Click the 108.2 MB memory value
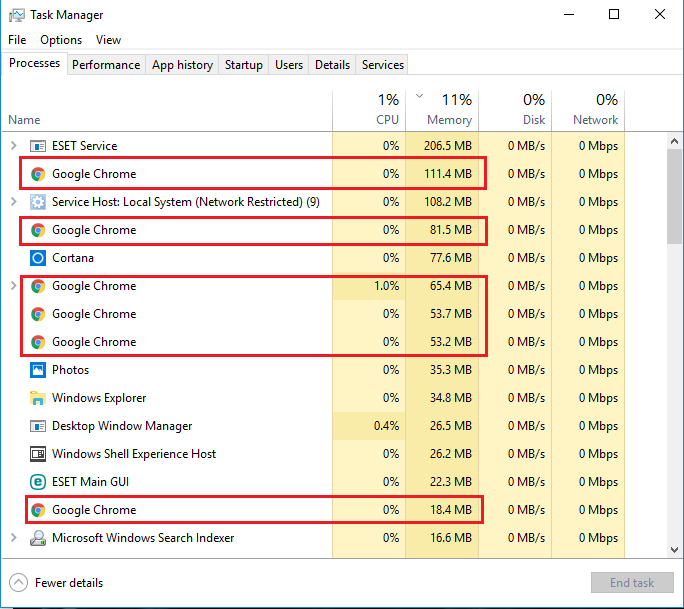 448,202
